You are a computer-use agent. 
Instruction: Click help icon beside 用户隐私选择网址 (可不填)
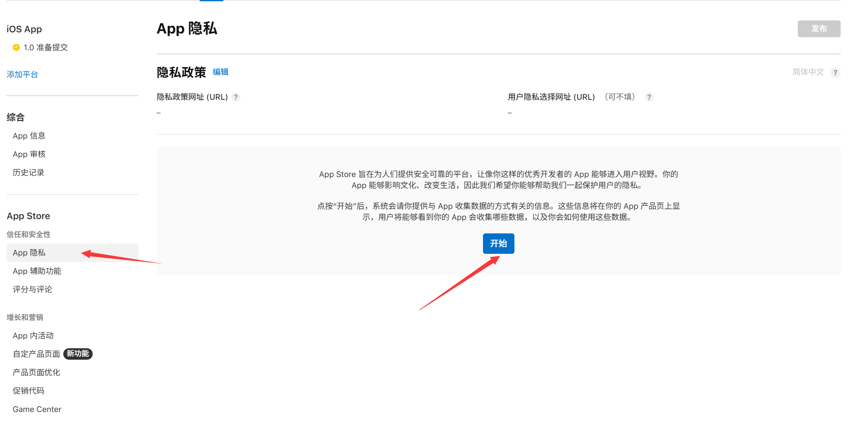tap(649, 97)
